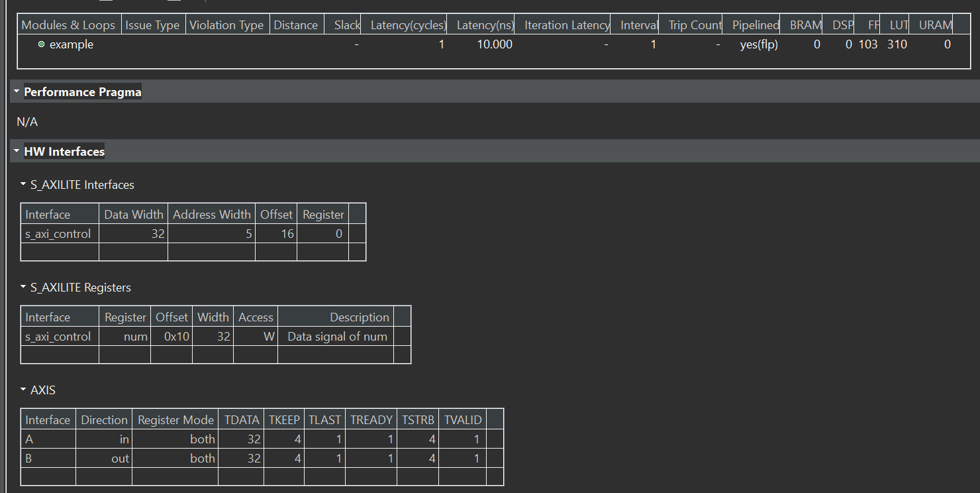Click the URAM column header

[x=932, y=25]
